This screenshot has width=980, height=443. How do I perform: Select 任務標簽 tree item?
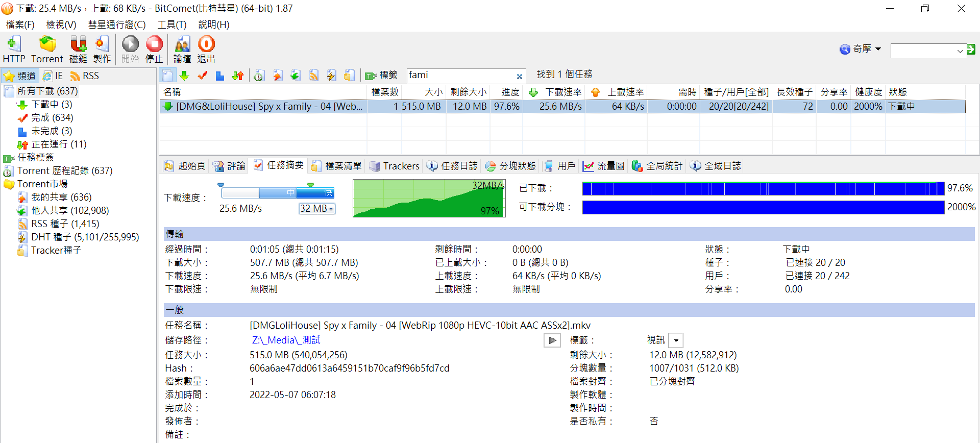(36, 157)
